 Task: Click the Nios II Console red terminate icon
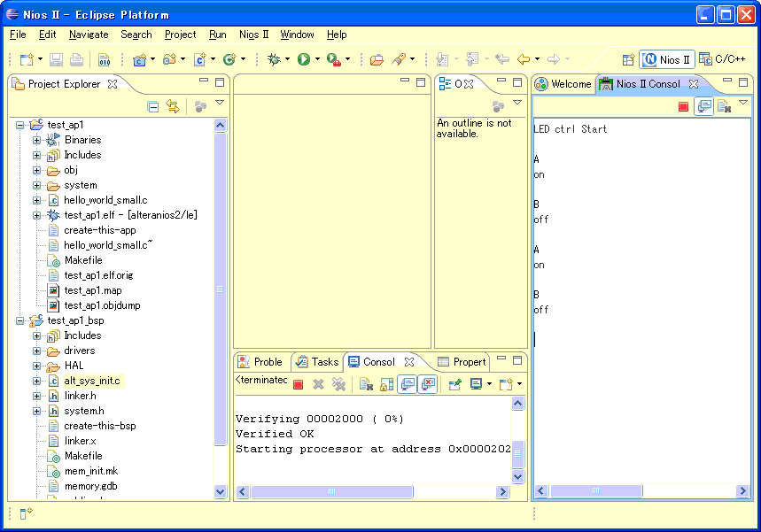coord(683,106)
